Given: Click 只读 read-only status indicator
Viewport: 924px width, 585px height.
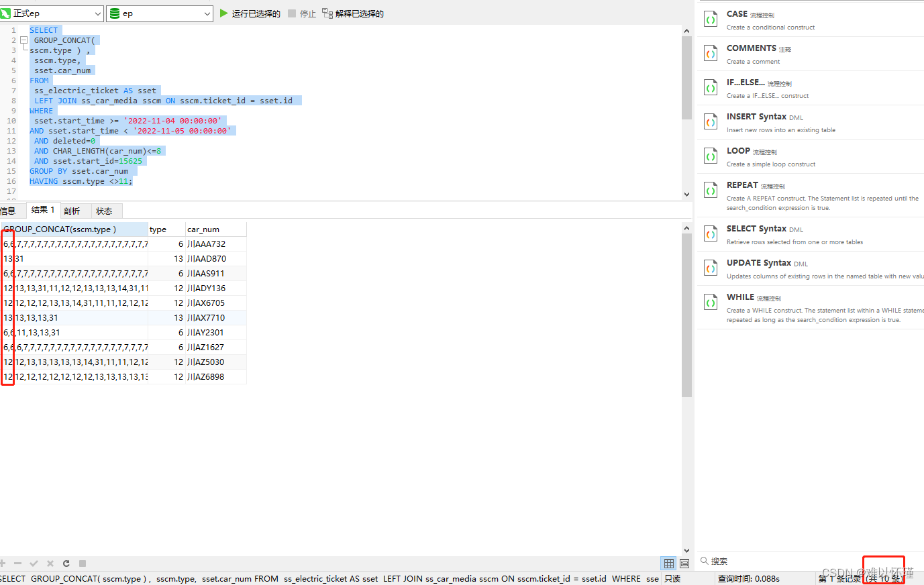Looking at the screenshot, I should pos(672,578).
